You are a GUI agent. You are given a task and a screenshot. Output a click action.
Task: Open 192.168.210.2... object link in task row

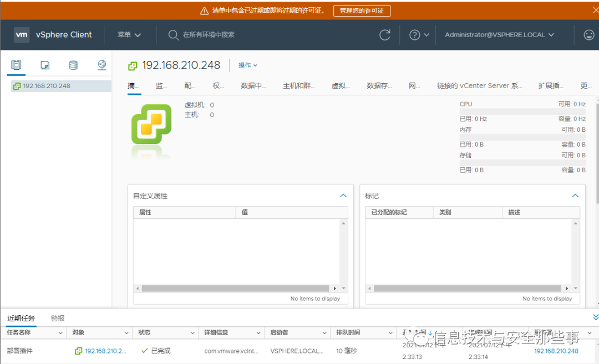(x=105, y=351)
